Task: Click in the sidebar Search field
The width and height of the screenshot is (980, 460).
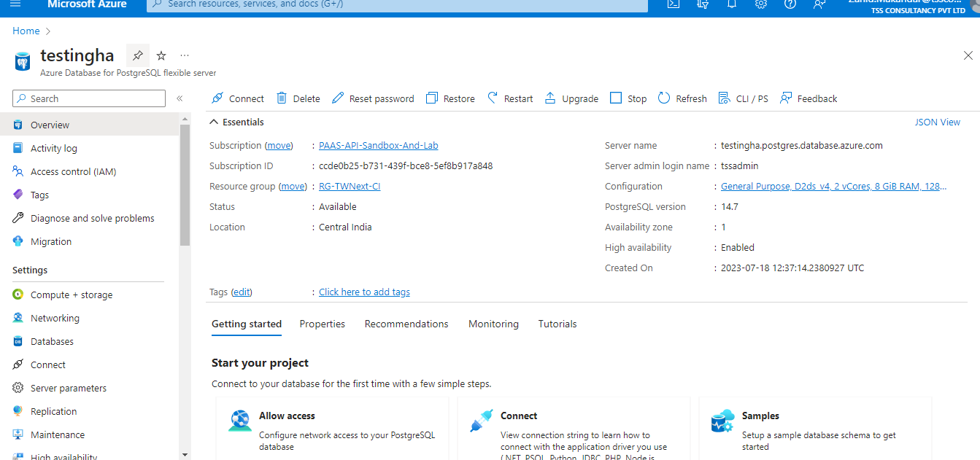Action: (89, 98)
